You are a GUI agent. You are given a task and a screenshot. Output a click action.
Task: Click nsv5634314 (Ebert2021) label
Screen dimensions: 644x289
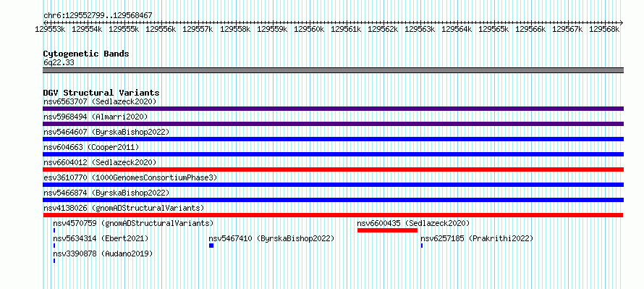(x=101, y=238)
